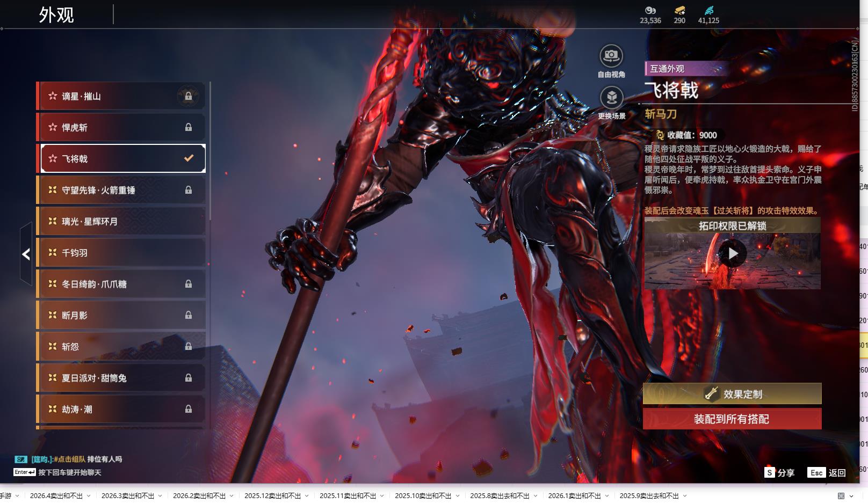This screenshot has height=504, width=868.
Task: Click the teal currency icon showing 41,125
Action: 708,10
